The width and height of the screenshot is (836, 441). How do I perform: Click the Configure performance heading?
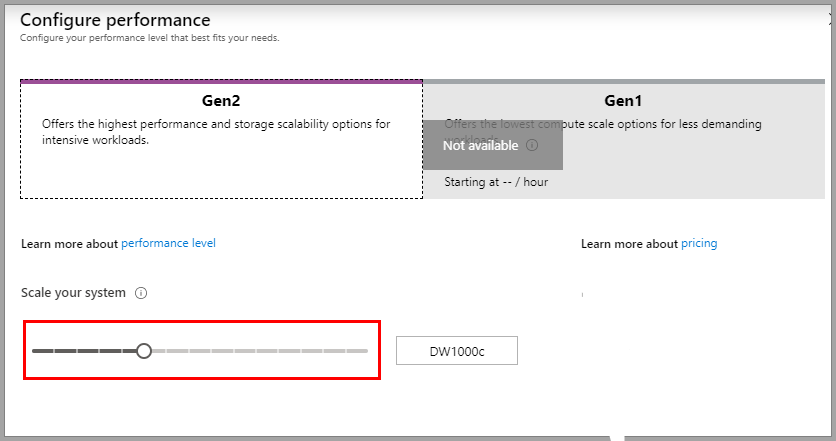click(x=115, y=20)
